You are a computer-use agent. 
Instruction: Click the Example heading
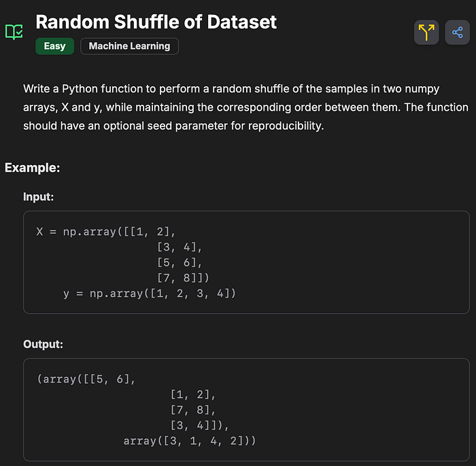click(x=33, y=167)
